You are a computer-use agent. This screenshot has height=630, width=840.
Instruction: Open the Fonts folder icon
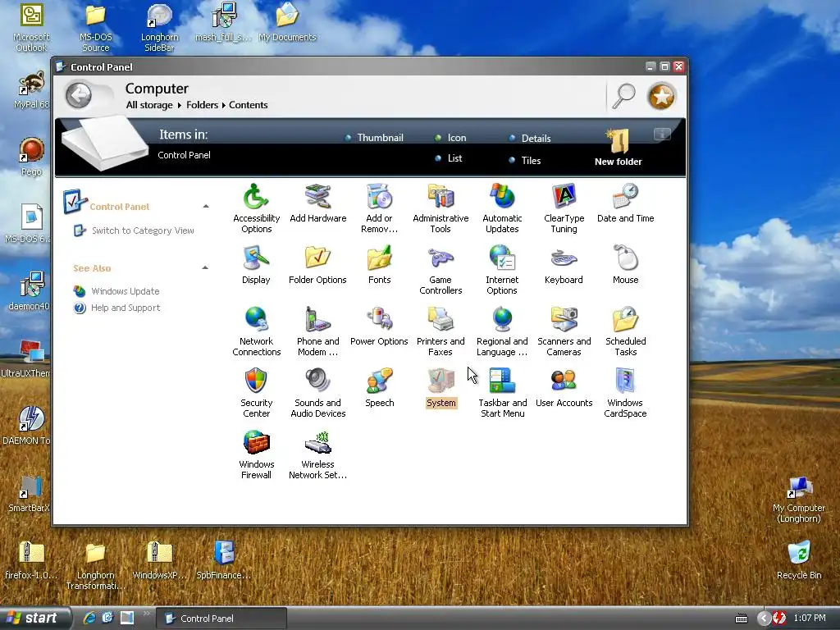point(379,265)
